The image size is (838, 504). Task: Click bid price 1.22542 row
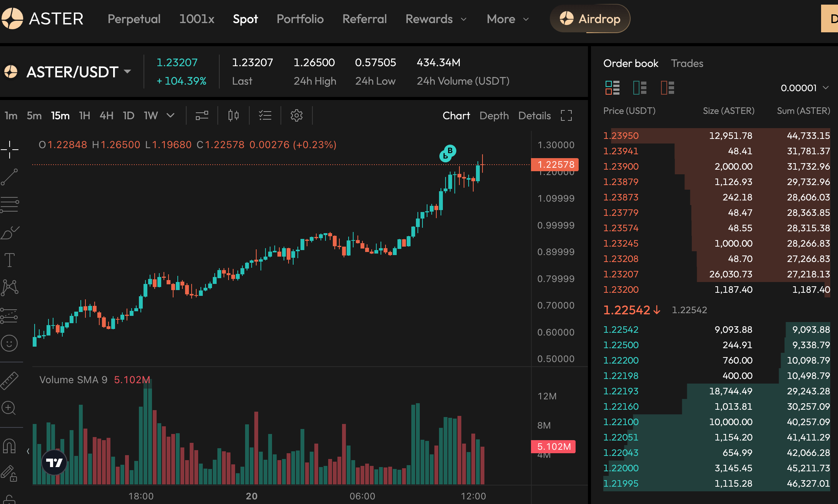(716, 329)
